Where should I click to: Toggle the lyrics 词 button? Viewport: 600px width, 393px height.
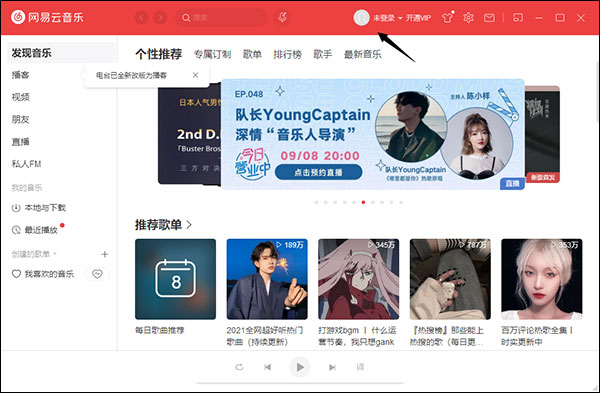coord(360,367)
